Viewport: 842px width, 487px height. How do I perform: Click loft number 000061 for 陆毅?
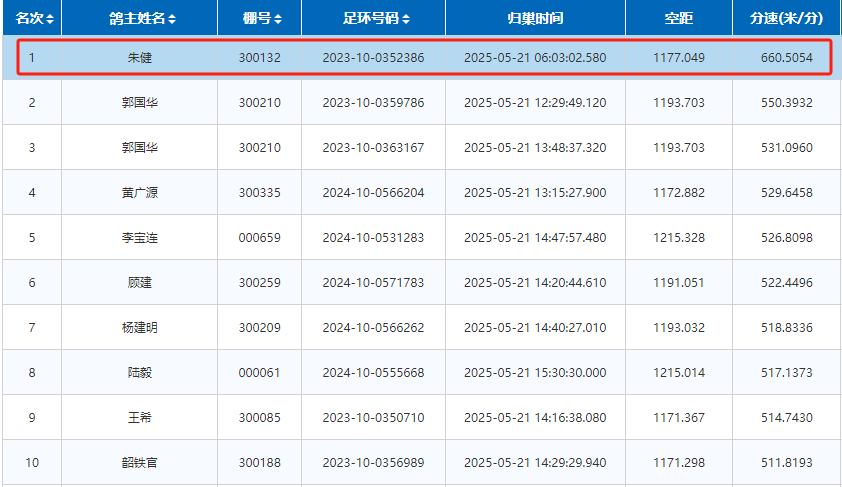pos(260,373)
